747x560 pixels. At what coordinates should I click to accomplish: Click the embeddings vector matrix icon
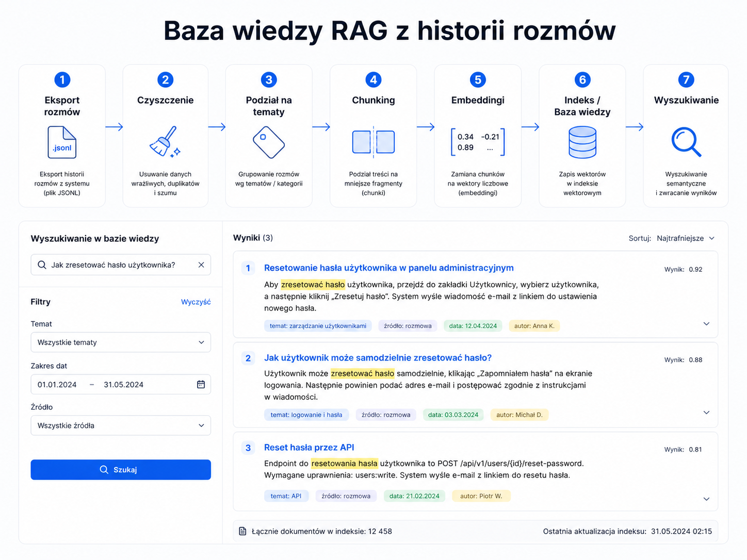478,142
